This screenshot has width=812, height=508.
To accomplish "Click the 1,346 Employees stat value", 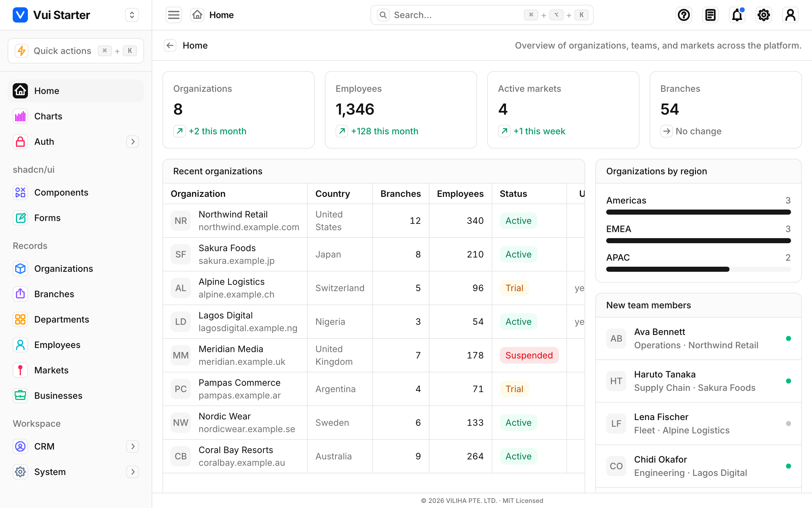I will pyautogui.click(x=355, y=109).
